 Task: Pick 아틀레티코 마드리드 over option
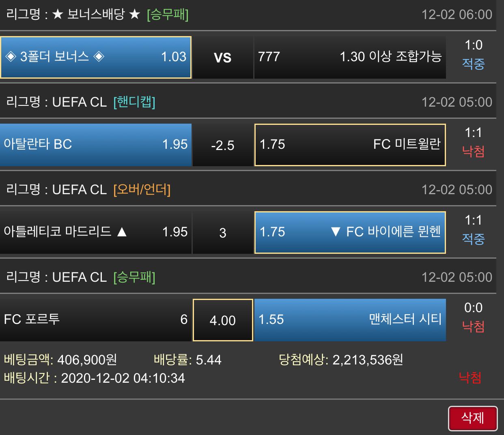click(x=96, y=232)
